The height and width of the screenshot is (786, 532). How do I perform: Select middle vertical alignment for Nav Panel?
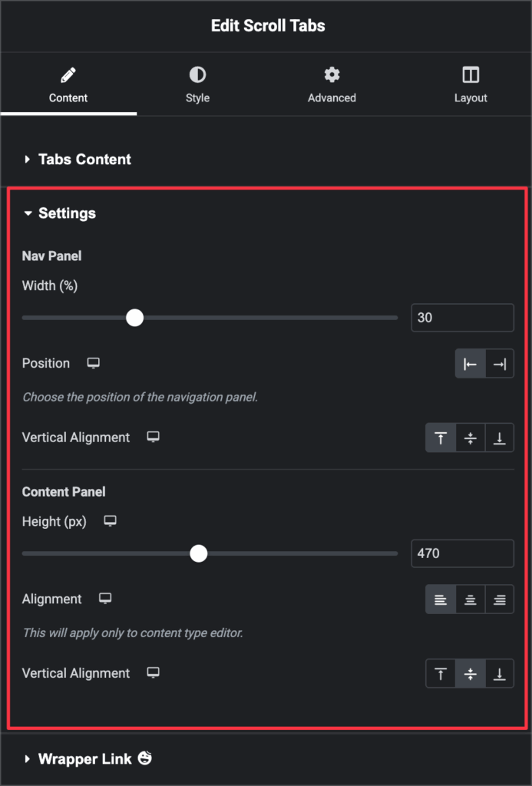pyautogui.click(x=471, y=438)
